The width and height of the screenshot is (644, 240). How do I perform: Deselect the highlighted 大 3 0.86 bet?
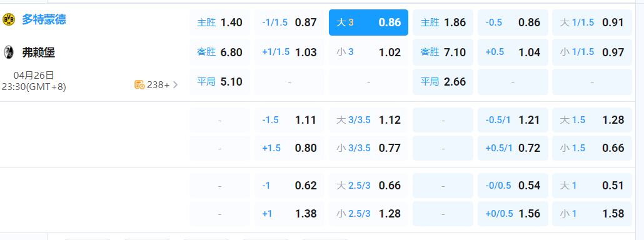(x=368, y=22)
